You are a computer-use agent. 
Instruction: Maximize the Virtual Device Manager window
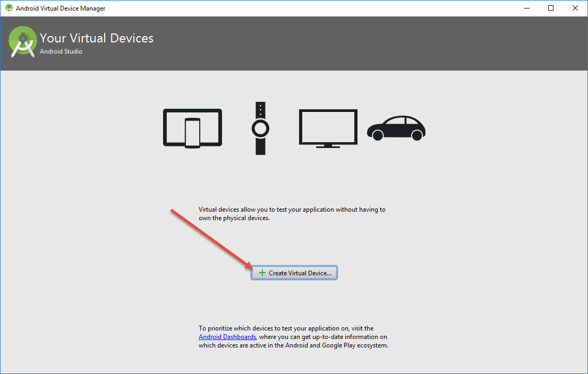click(x=551, y=8)
